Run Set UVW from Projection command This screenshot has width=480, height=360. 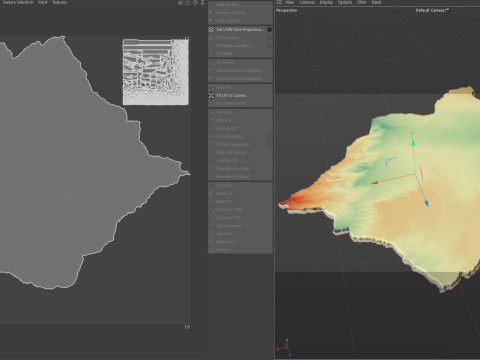click(240, 30)
